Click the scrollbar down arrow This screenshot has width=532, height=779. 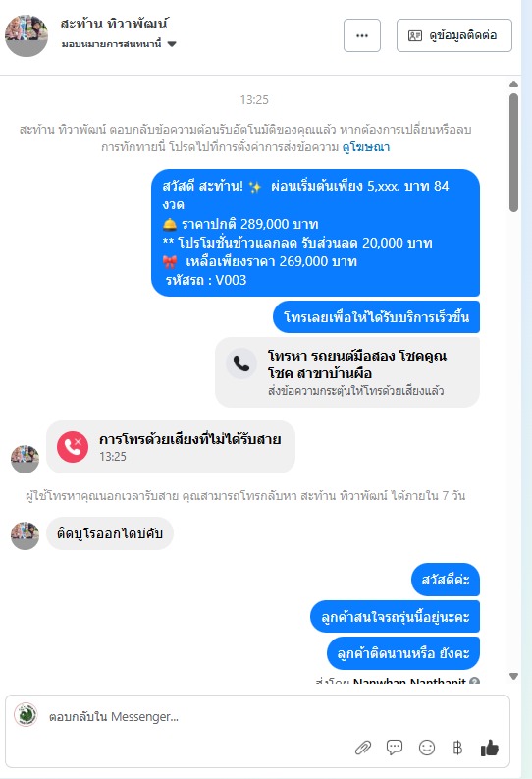513,676
